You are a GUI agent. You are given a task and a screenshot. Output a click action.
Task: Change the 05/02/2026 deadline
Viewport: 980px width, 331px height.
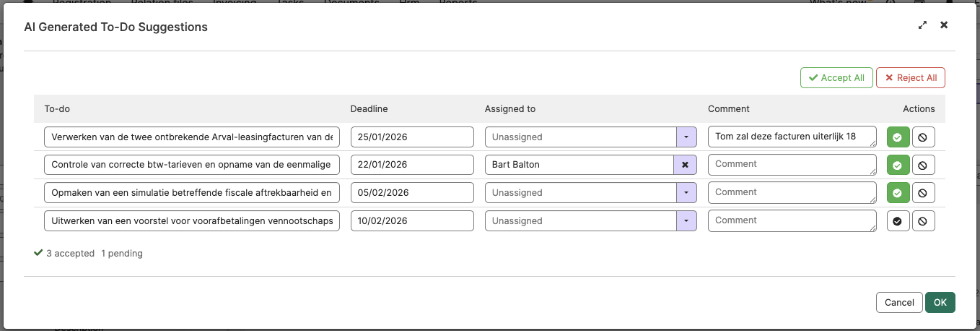(x=412, y=193)
